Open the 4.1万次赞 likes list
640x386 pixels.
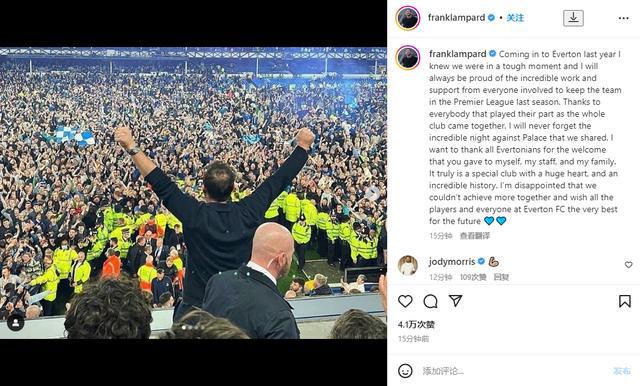(x=416, y=325)
